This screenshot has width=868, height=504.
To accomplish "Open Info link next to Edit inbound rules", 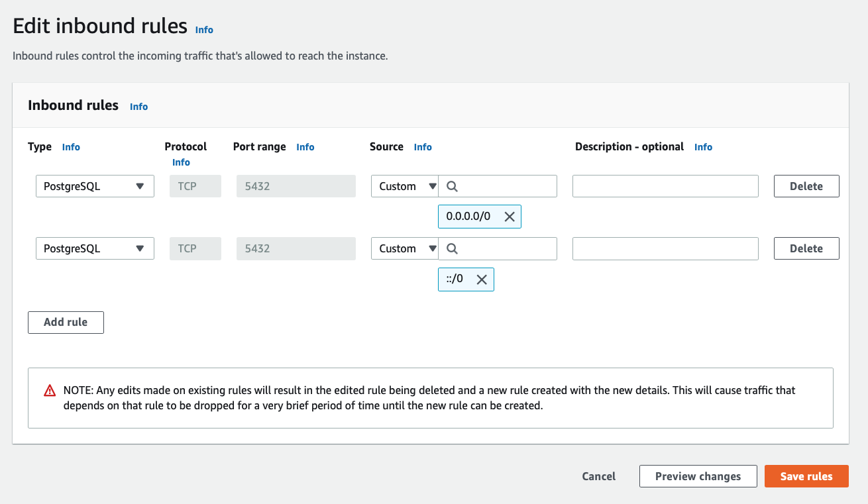I will pos(204,30).
